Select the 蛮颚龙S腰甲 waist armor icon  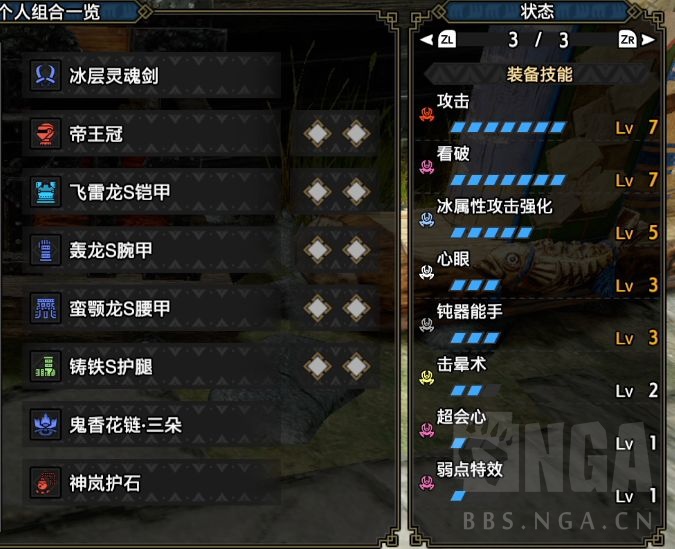coord(45,308)
